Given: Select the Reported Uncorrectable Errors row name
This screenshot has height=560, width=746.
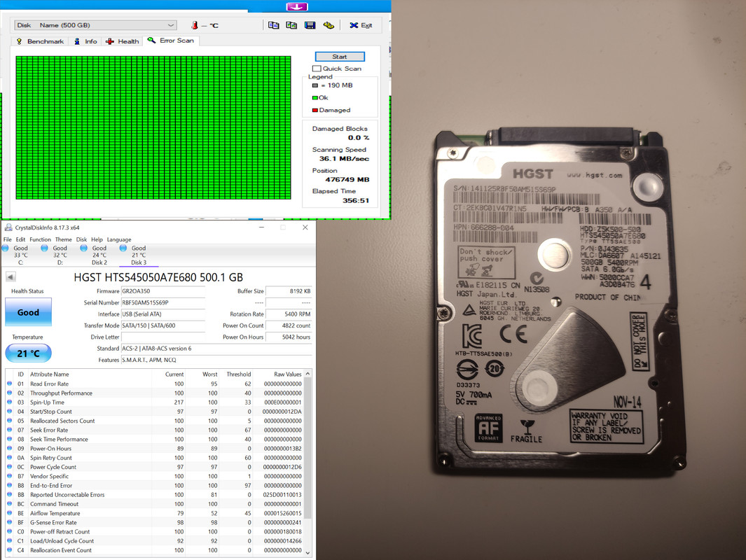Looking at the screenshot, I should click(x=67, y=495).
